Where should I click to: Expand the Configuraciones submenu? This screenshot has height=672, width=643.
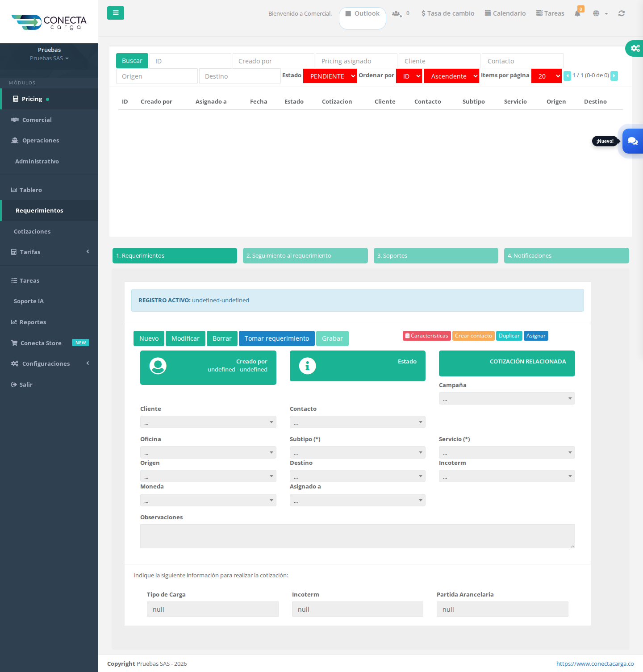[49, 363]
